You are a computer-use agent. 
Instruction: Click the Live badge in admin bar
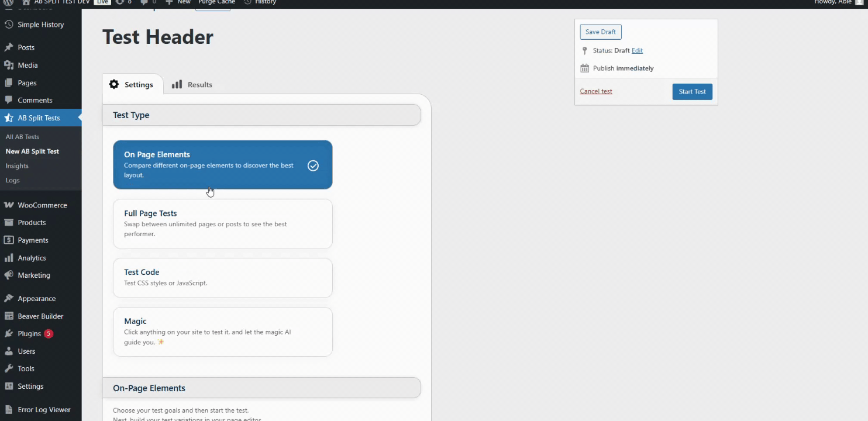(x=102, y=2)
